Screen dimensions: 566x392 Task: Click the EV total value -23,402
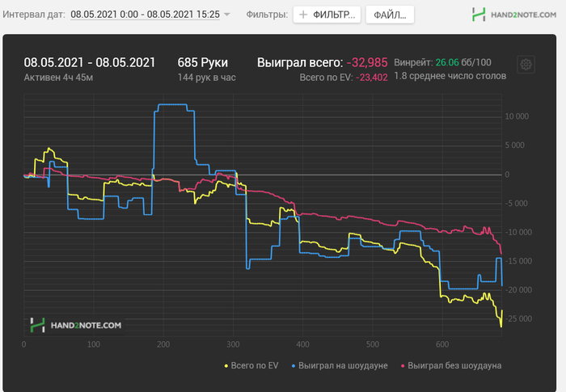pos(372,78)
